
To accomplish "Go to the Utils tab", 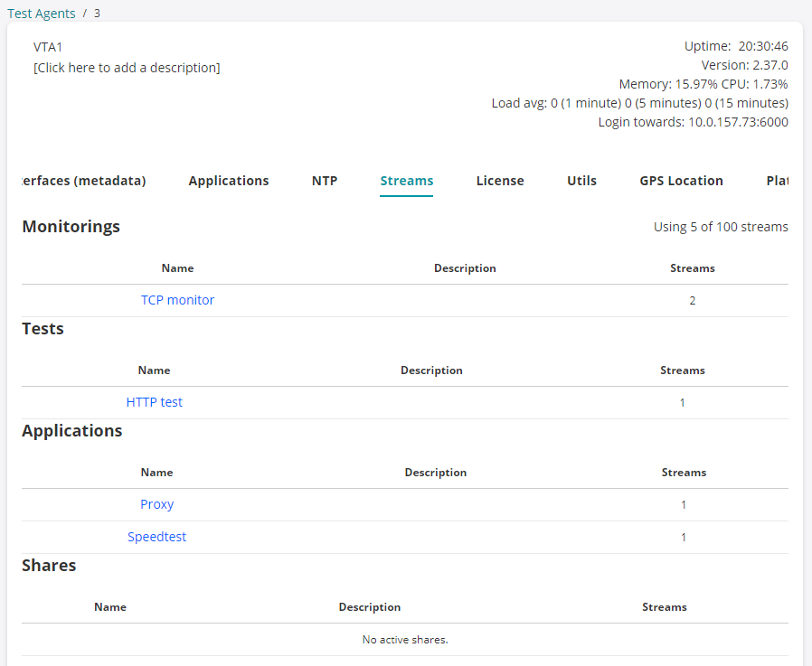I will (581, 181).
